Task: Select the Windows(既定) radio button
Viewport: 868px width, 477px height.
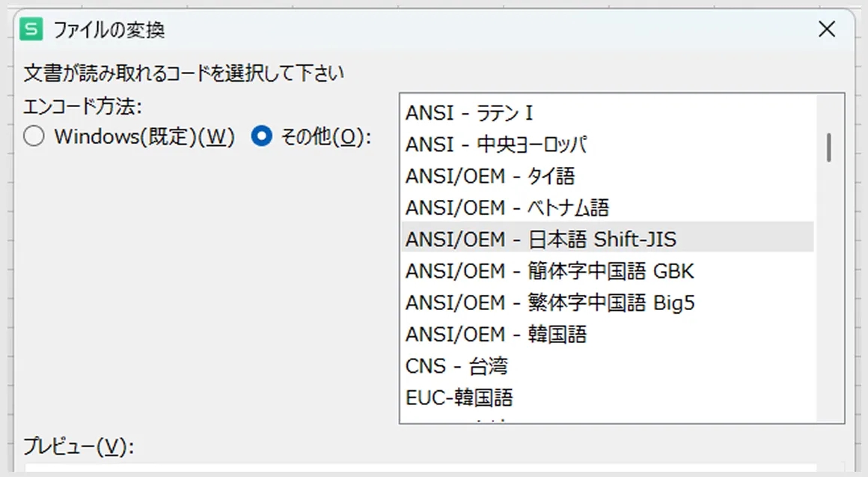Action: (34, 136)
